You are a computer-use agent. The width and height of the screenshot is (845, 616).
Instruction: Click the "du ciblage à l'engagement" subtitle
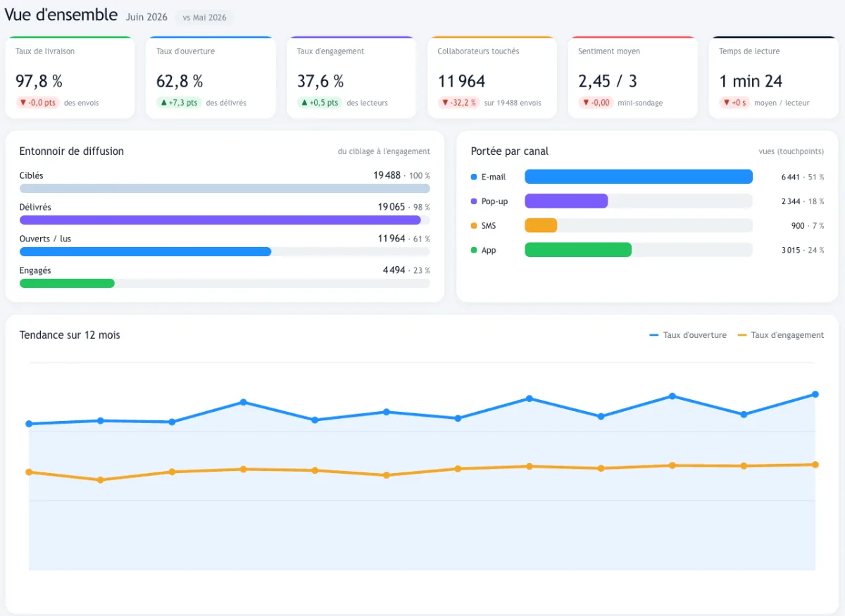point(384,151)
